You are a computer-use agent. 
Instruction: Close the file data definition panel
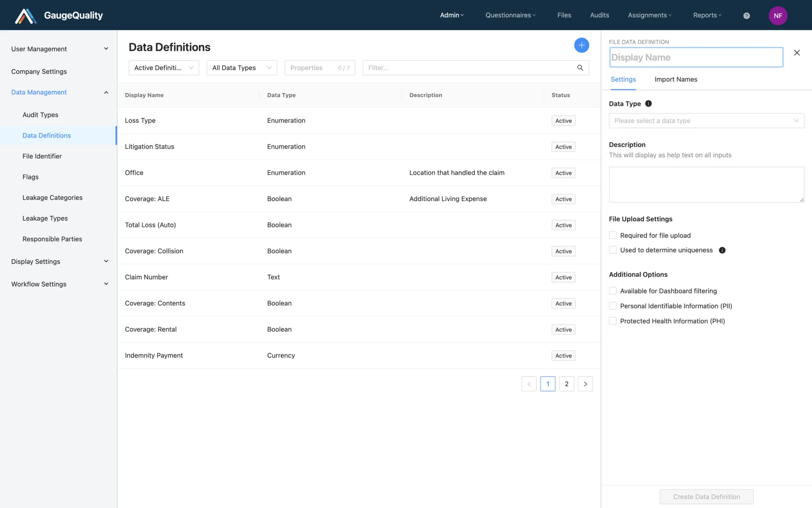tap(797, 53)
